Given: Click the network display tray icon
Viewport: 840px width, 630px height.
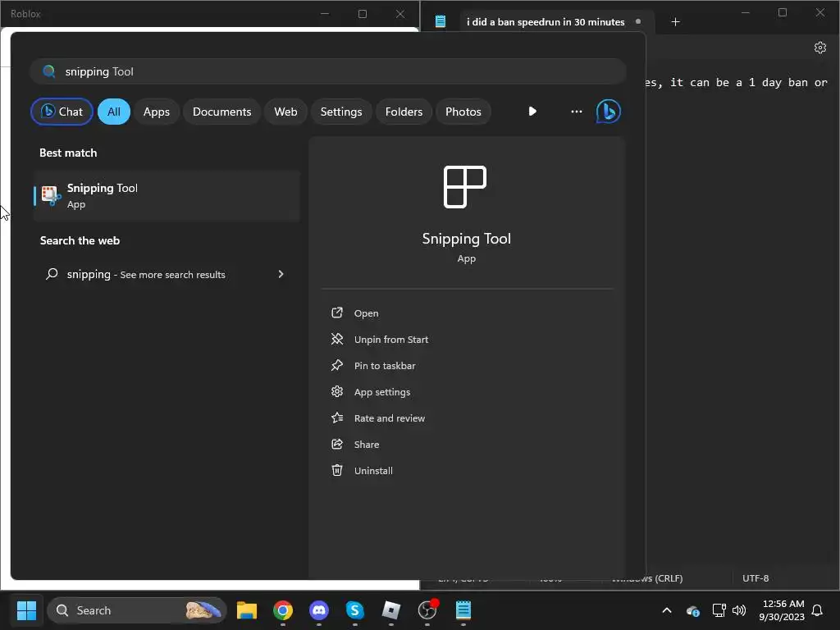Looking at the screenshot, I should pos(719,610).
